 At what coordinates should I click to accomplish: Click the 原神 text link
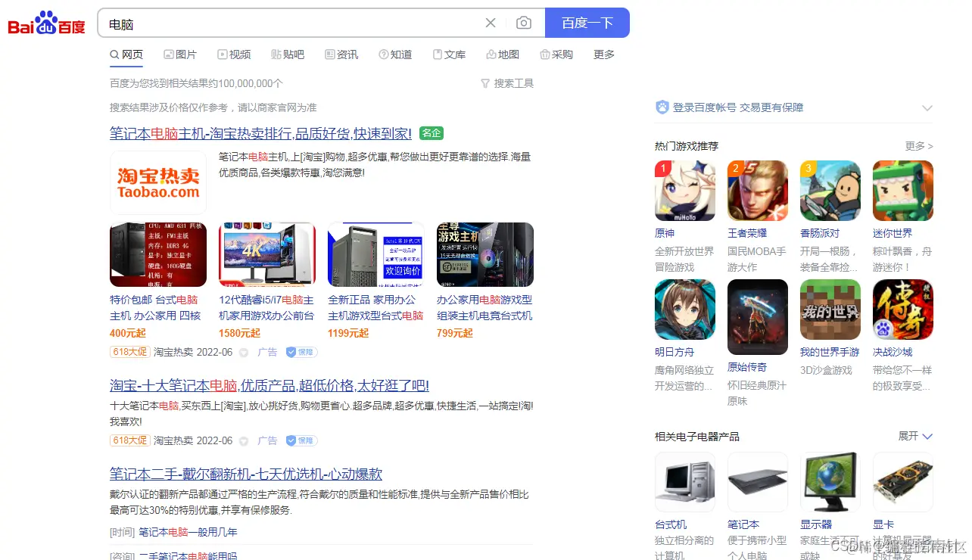[665, 233]
